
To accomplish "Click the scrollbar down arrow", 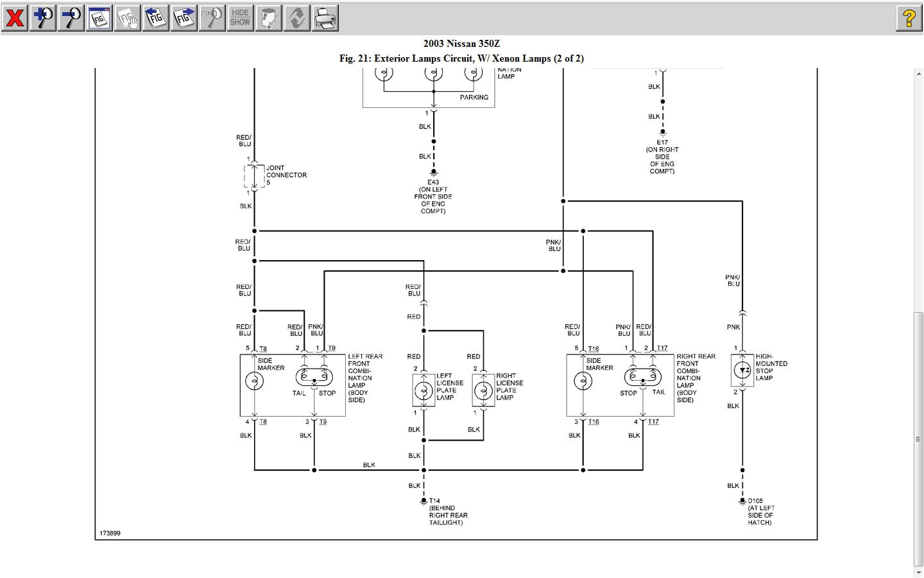I will point(918,572).
